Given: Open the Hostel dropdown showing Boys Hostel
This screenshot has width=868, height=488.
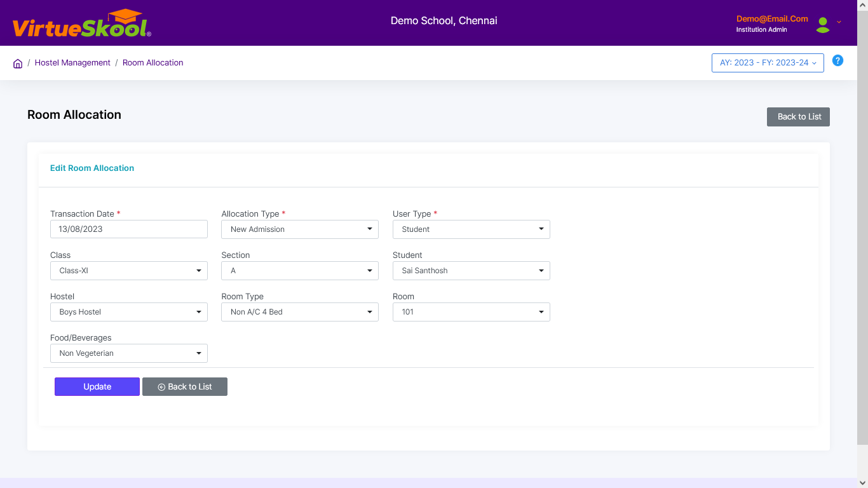Looking at the screenshot, I should tap(128, 312).
